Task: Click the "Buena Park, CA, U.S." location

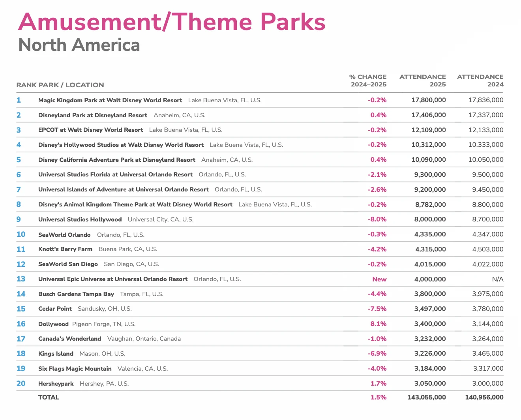Action: point(128,249)
